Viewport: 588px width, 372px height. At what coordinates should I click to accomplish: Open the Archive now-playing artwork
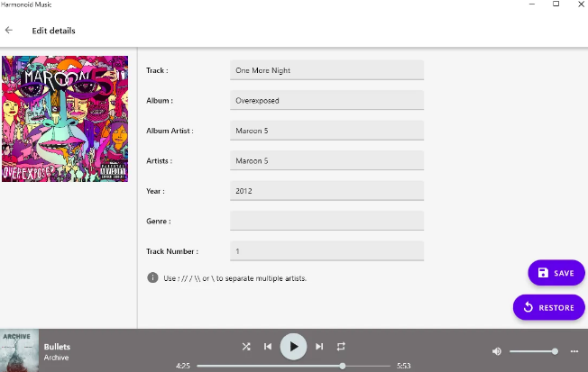click(19, 350)
